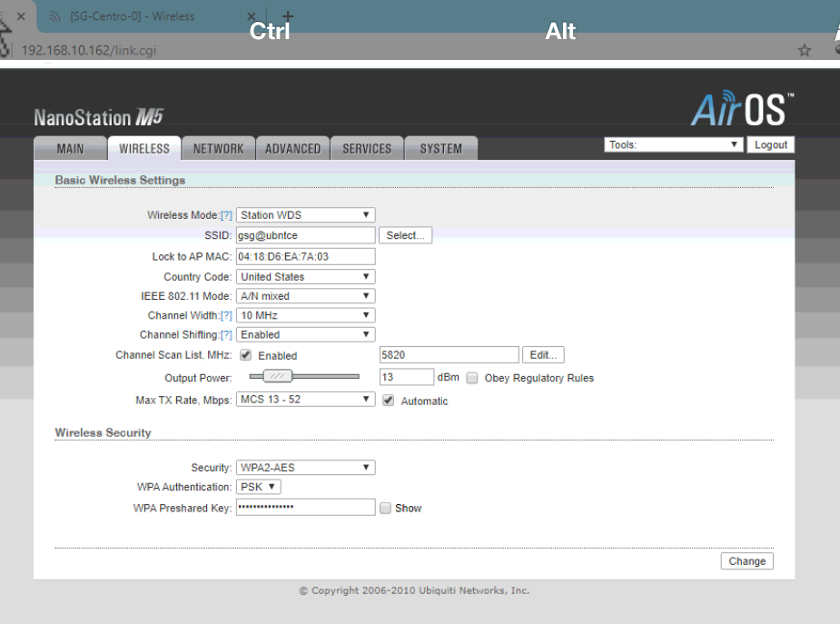Screen dimensions: 840x624
Task: Toggle Channel Scan List Enabled checkbox
Action: tap(246, 355)
